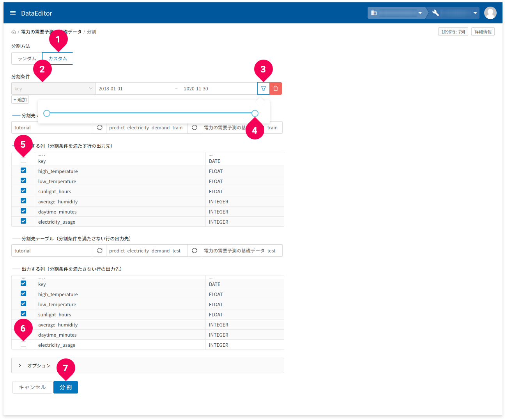Click the right slider handle
Image resolution: width=506 pixels, height=420 pixels.
click(255, 113)
